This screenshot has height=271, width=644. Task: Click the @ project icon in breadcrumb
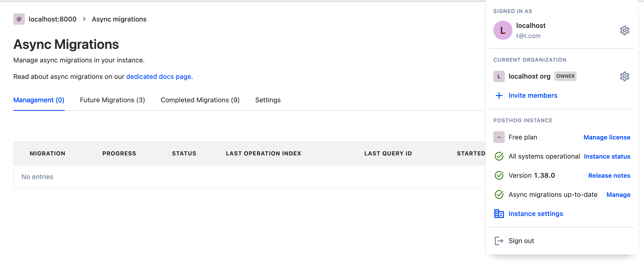point(18,19)
